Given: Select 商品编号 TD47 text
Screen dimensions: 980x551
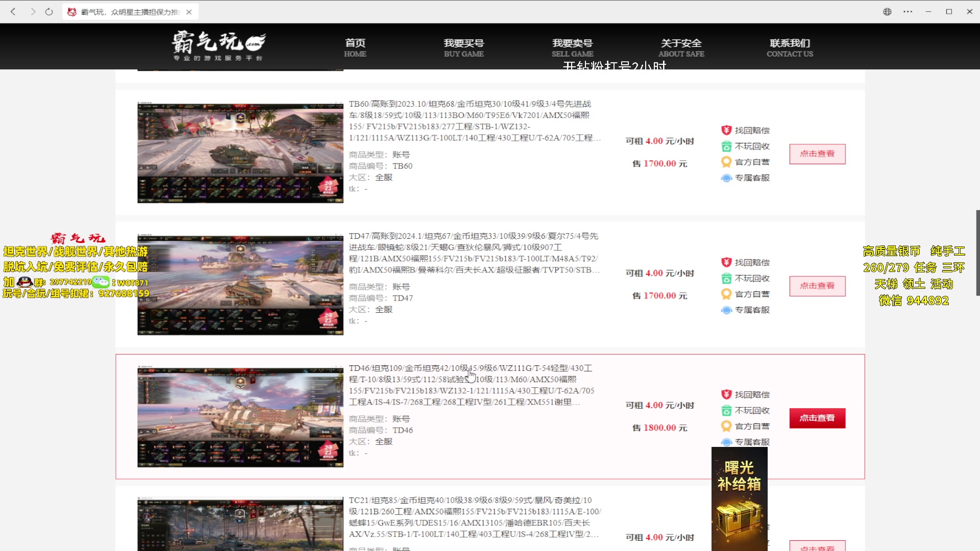Looking at the screenshot, I should point(381,298).
